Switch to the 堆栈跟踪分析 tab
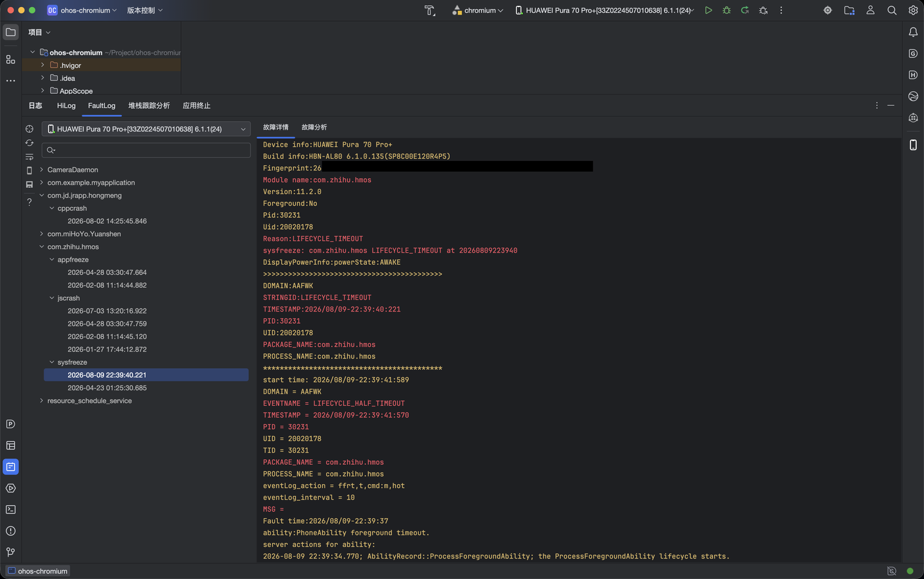 coord(149,106)
